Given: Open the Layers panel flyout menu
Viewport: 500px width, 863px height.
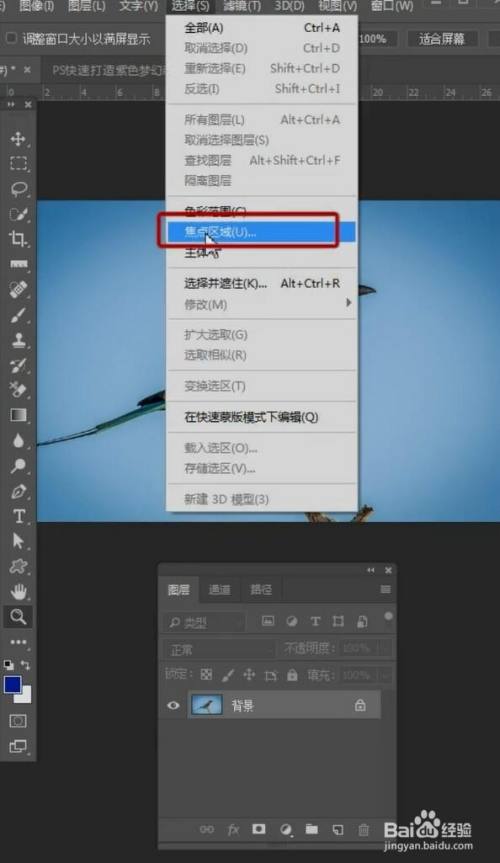Looking at the screenshot, I should click(385, 589).
